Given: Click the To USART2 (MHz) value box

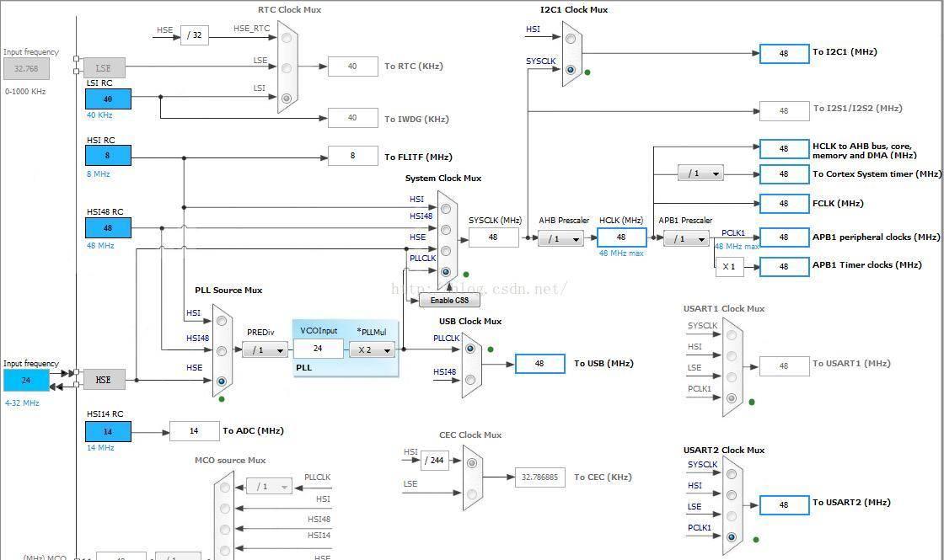Looking at the screenshot, I should pyautogui.click(x=784, y=505).
